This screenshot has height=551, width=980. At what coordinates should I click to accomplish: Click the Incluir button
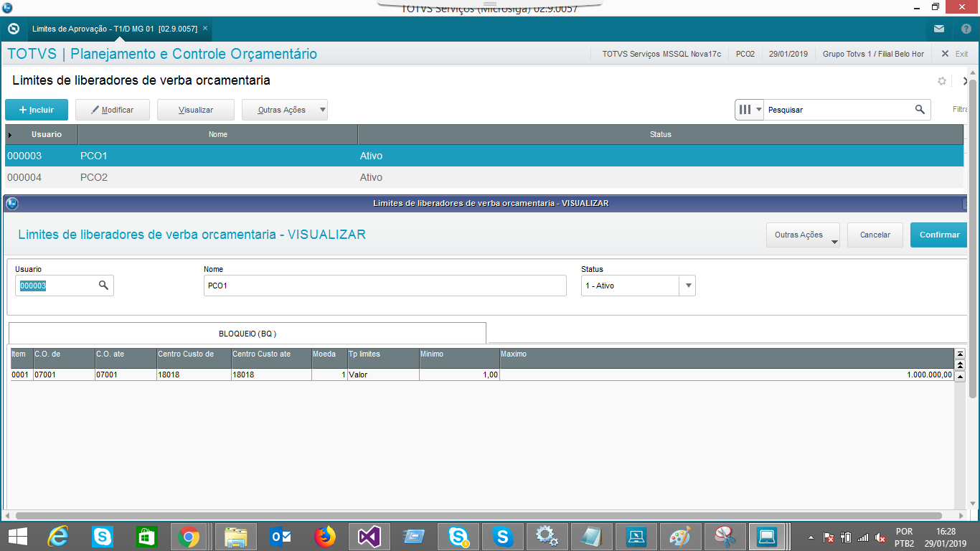(37, 110)
